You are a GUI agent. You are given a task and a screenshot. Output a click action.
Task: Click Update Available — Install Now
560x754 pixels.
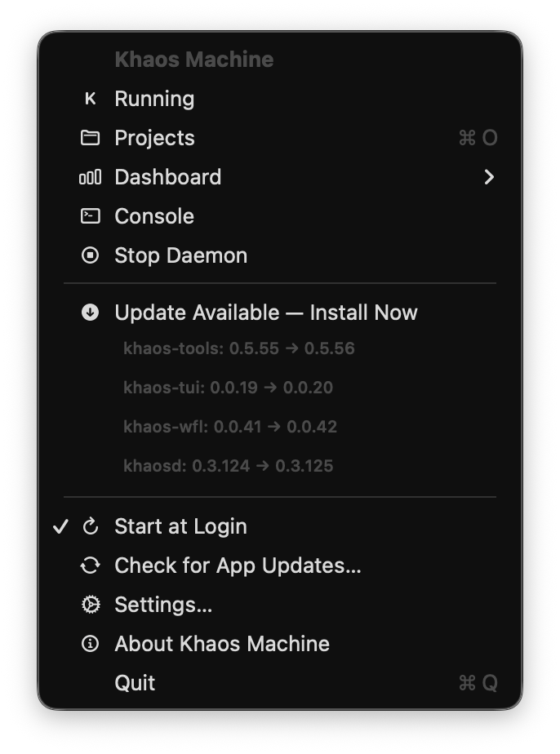point(265,312)
